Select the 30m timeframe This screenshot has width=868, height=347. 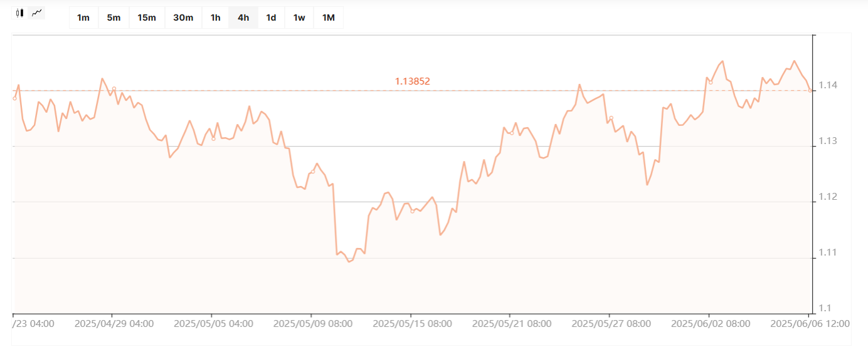[x=183, y=18]
